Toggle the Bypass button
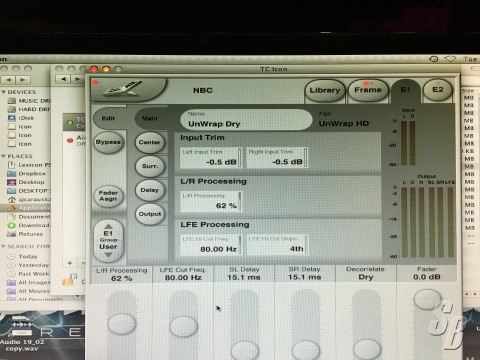 (108, 142)
